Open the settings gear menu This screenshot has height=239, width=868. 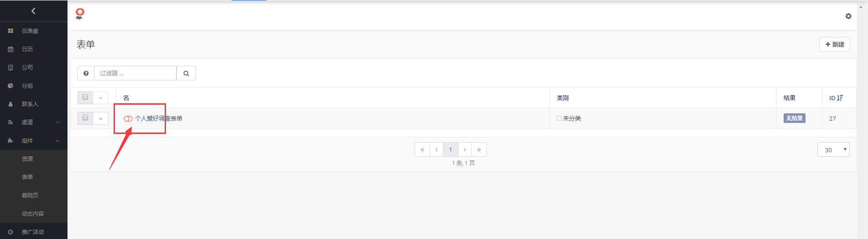(848, 16)
